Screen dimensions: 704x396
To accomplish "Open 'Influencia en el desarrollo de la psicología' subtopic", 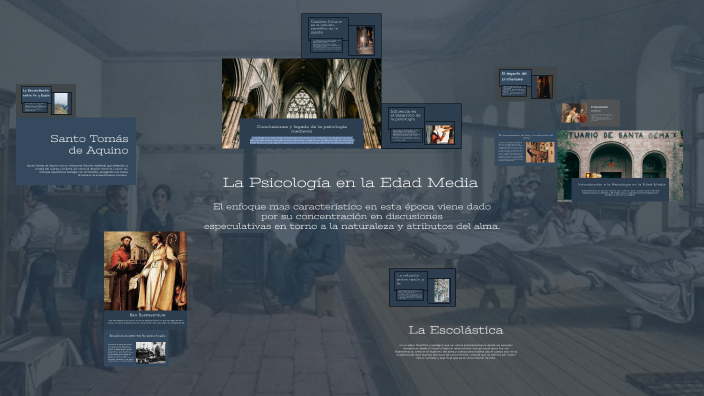I will (422, 126).
